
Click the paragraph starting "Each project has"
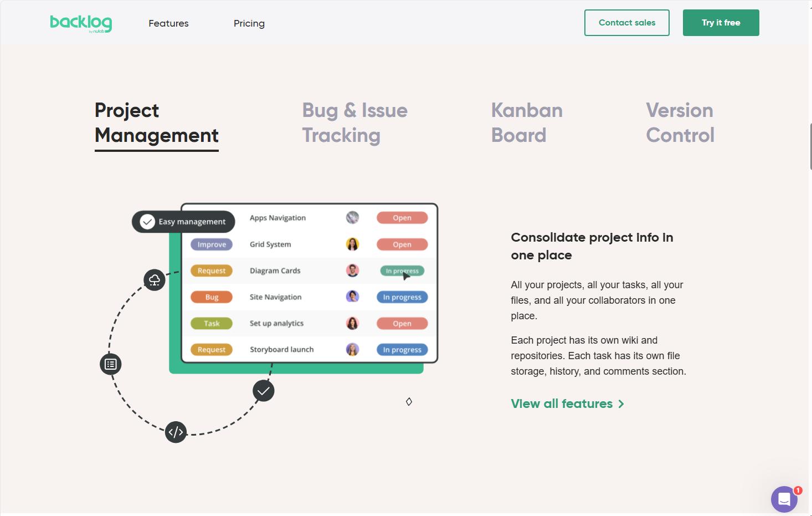pyautogui.click(x=599, y=356)
